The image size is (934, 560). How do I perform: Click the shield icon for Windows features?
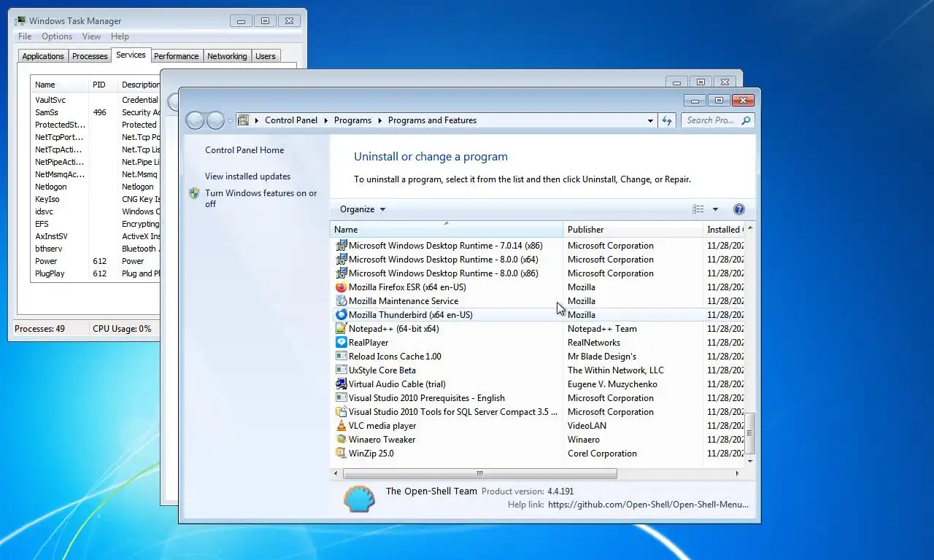(x=194, y=193)
